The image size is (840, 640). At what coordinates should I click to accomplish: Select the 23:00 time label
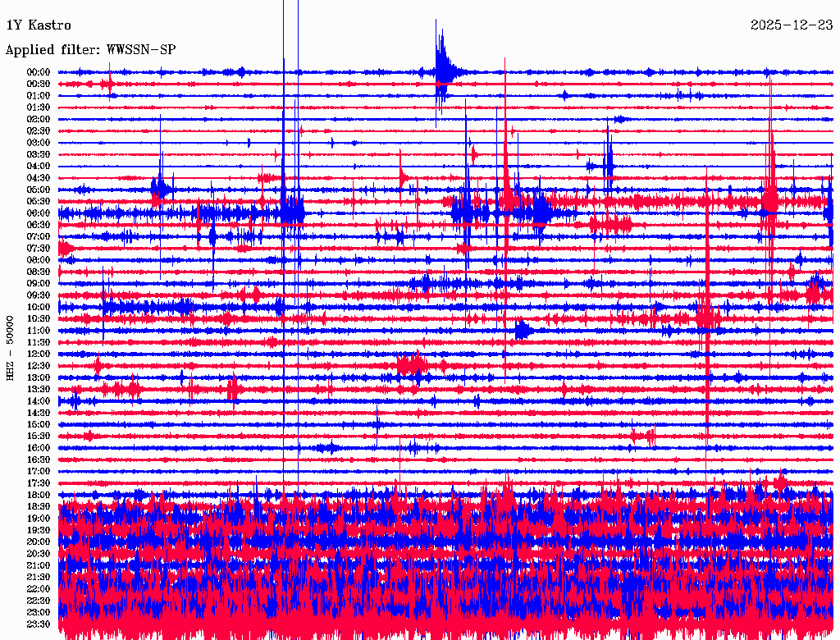click(x=39, y=612)
